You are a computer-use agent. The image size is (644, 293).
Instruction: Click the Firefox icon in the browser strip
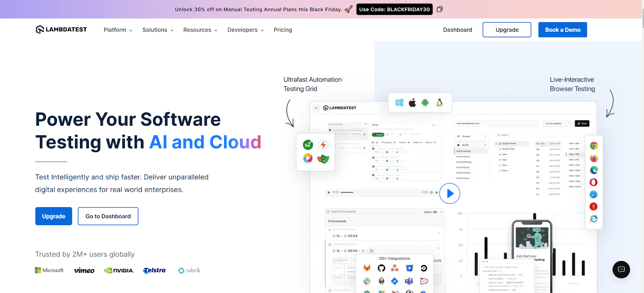(x=594, y=158)
